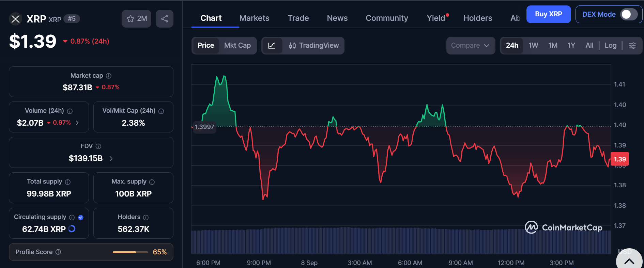The width and height of the screenshot is (644, 268).
Task: Open Holders info icon
Action: 146,217
